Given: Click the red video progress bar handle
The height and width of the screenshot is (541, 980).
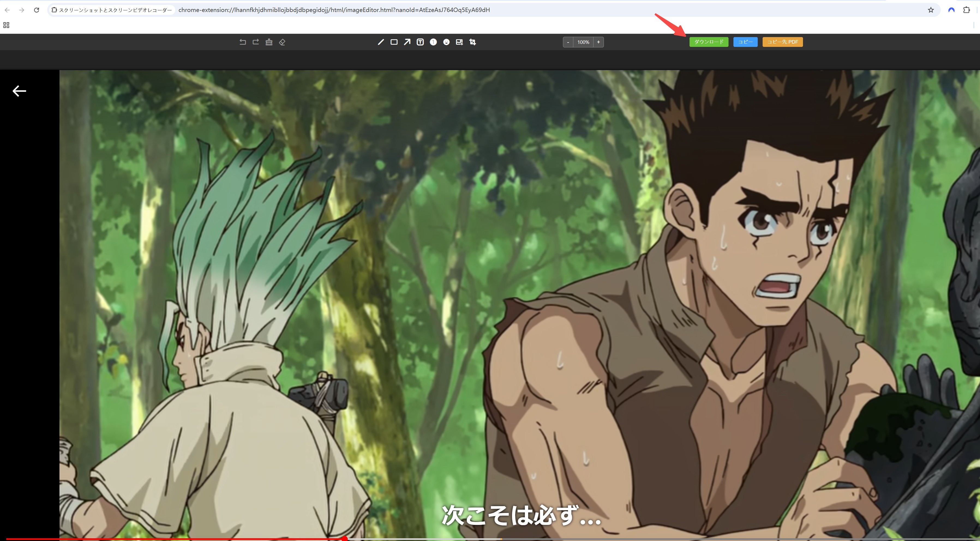Looking at the screenshot, I should (345, 538).
